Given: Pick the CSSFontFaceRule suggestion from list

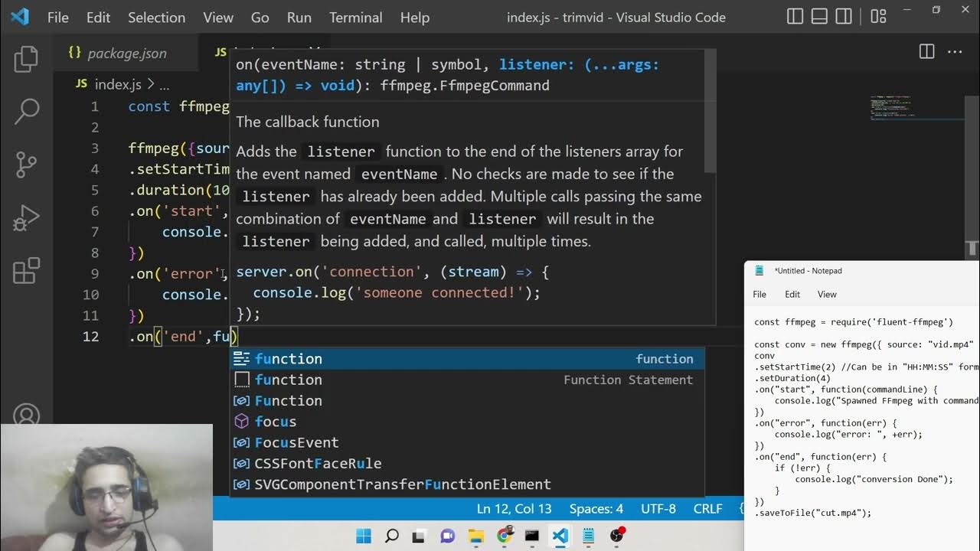Looking at the screenshot, I should (318, 464).
